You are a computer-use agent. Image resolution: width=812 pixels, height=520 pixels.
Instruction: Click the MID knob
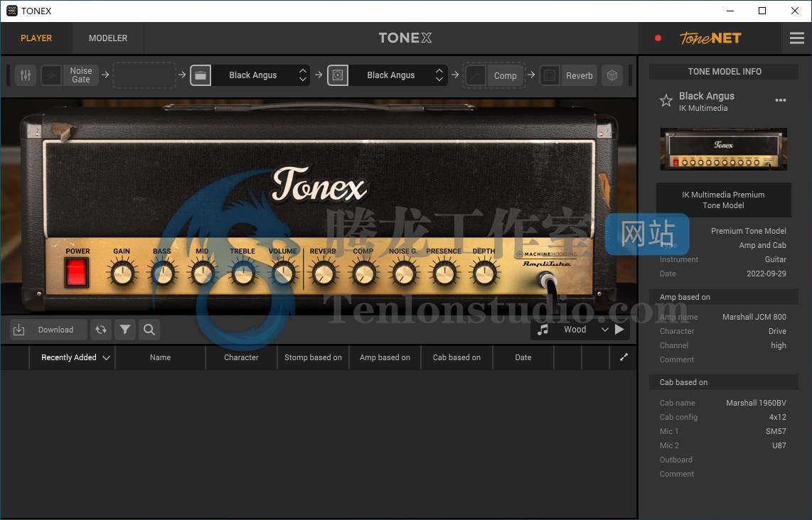tap(203, 273)
